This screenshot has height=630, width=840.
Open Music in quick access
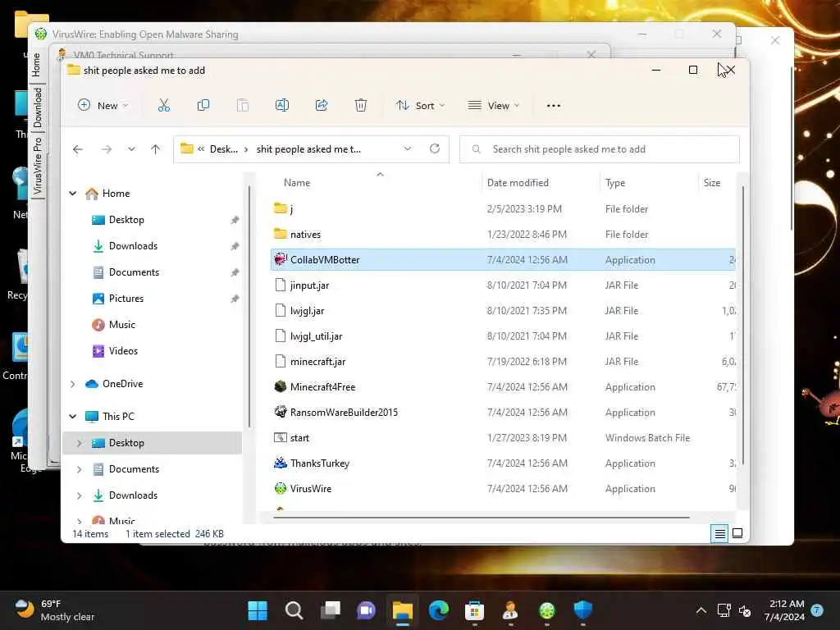click(121, 325)
